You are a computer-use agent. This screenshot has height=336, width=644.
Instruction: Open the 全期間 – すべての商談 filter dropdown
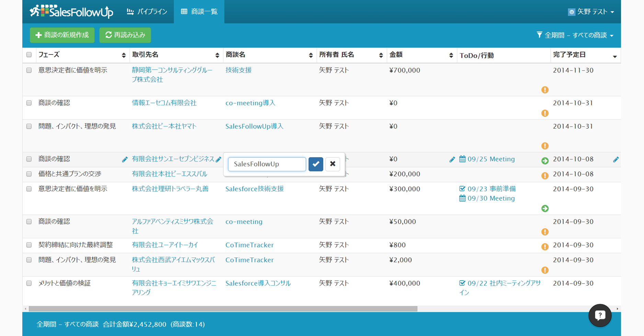[575, 35]
